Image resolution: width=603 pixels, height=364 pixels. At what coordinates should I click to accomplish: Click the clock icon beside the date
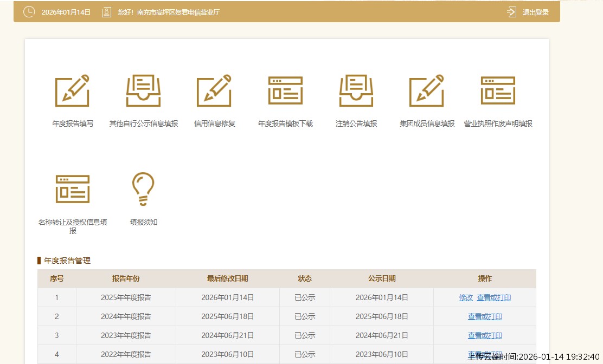pyautogui.click(x=29, y=11)
